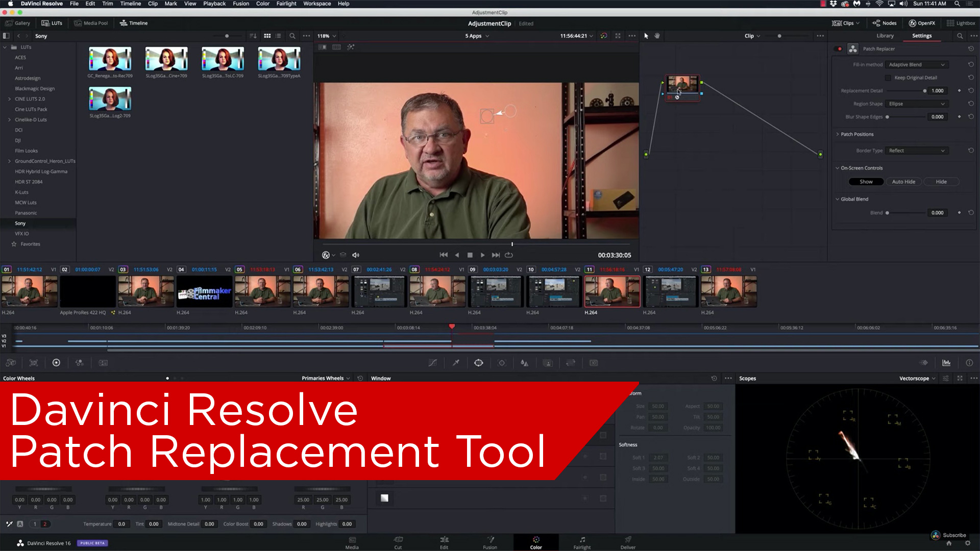Select the Power Window tool
The height and width of the screenshot is (551, 980).
479,363
